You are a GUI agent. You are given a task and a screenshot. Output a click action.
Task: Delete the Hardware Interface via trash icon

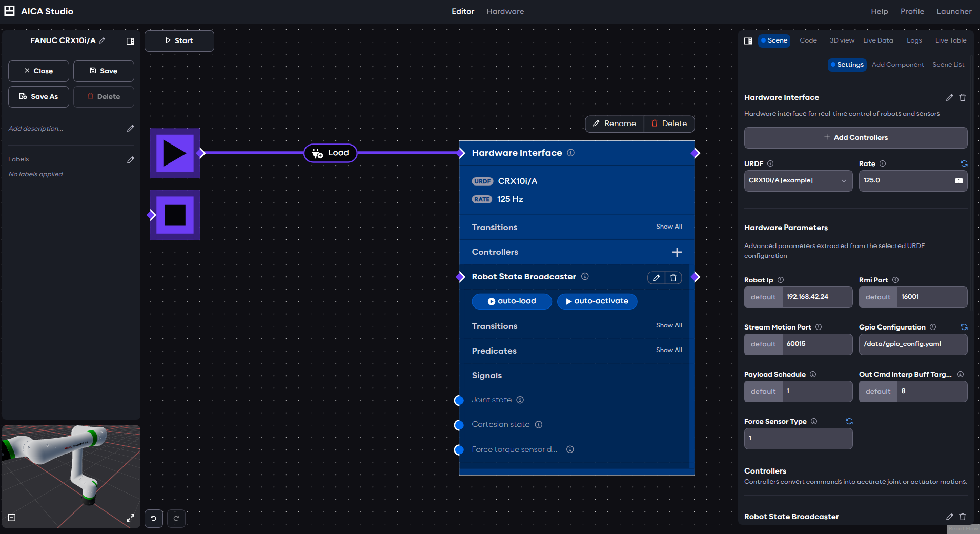[962, 97]
